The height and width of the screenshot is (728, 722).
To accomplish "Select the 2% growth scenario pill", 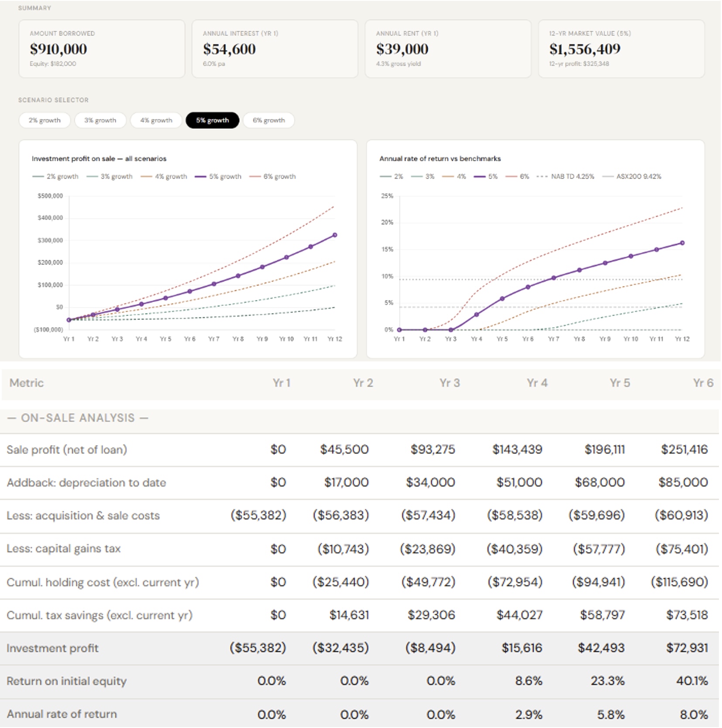I will (45, 120).
